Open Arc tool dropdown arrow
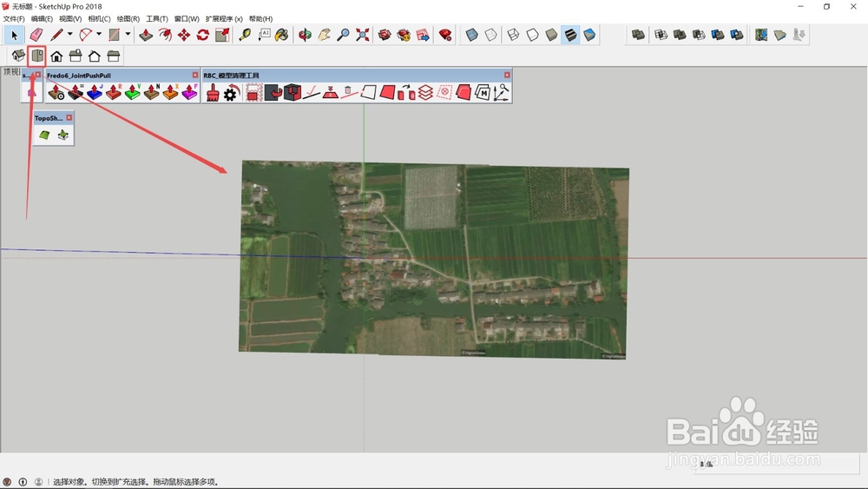This screenshot has width=868, height=489. [99, 35]
